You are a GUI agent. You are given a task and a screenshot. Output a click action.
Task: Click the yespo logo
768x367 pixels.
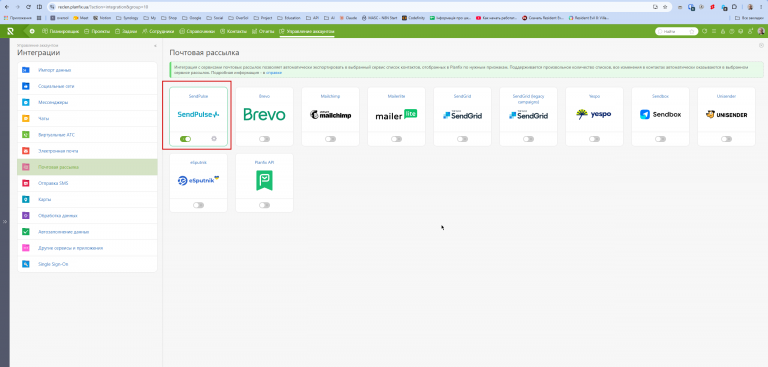(x=594, y=115)
